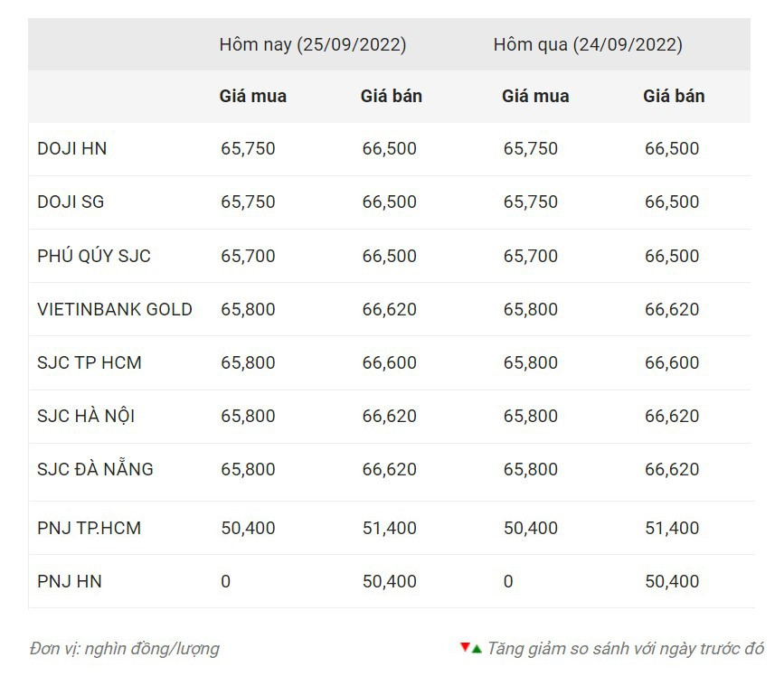The width and height of the screenshot is (784, 695).
Task: Click the VIETINBANK GOLD row label
Action: tap(115, 309)
